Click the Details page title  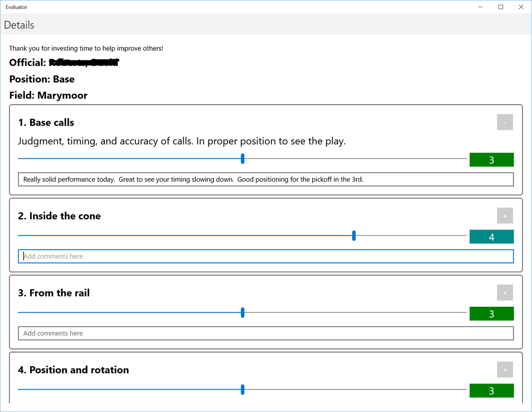[x=19, y=25]
